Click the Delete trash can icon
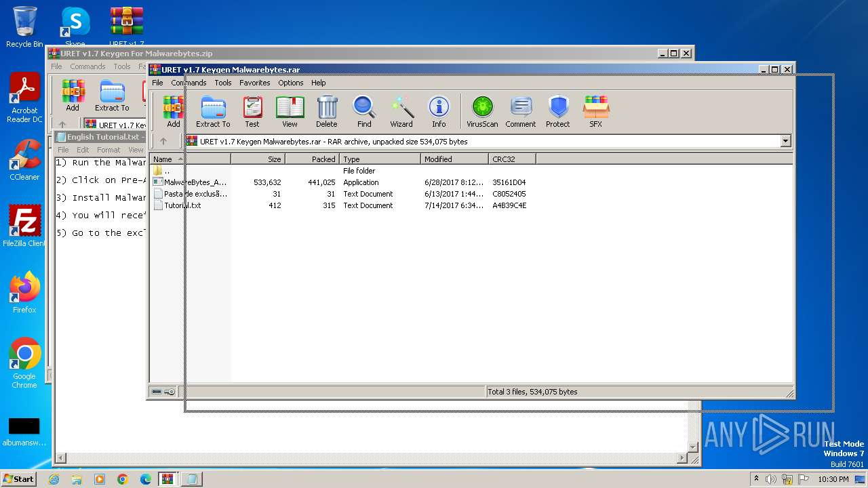This screenshot has width=868, height=488. [x=326, y=111]
